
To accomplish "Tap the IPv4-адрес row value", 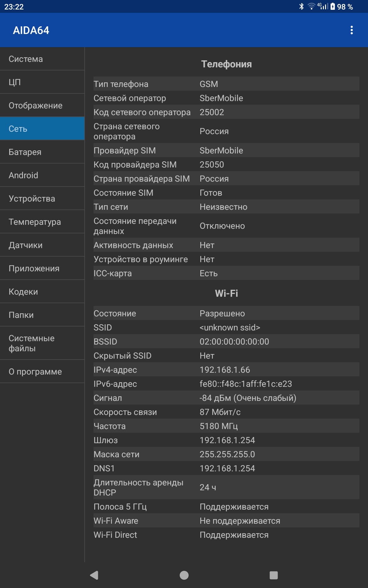I will pos(225,370).
